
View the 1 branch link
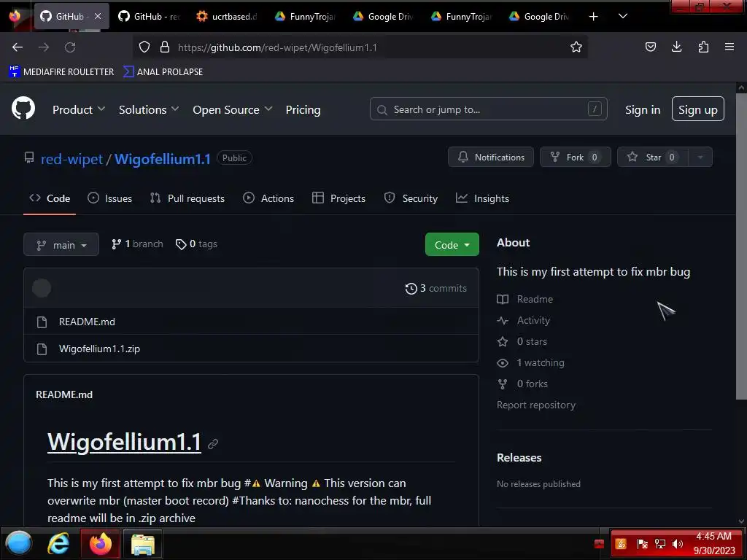pyautogui.click(x=137, y=244)
